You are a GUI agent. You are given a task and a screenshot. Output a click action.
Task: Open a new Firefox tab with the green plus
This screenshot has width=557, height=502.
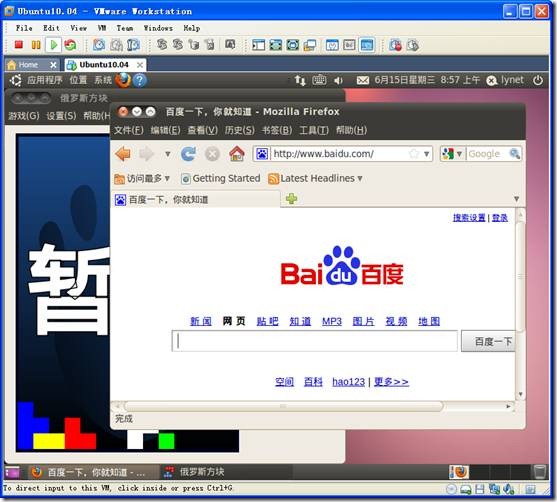pyautogui.click(x=291, y=199)
